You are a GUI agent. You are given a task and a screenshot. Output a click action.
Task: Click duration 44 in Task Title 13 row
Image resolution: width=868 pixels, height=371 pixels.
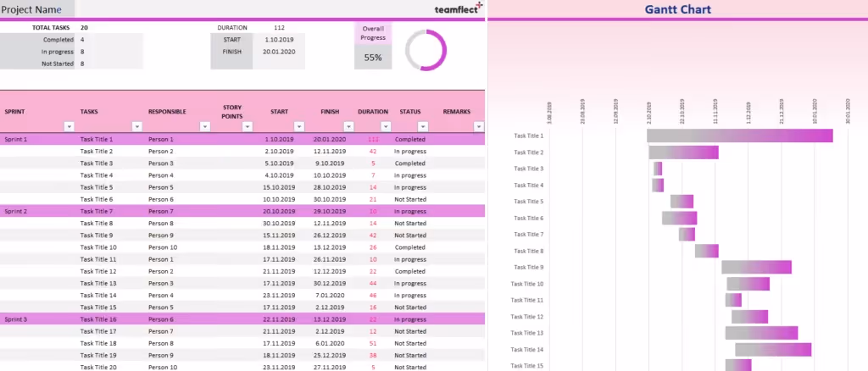(373, 283)
